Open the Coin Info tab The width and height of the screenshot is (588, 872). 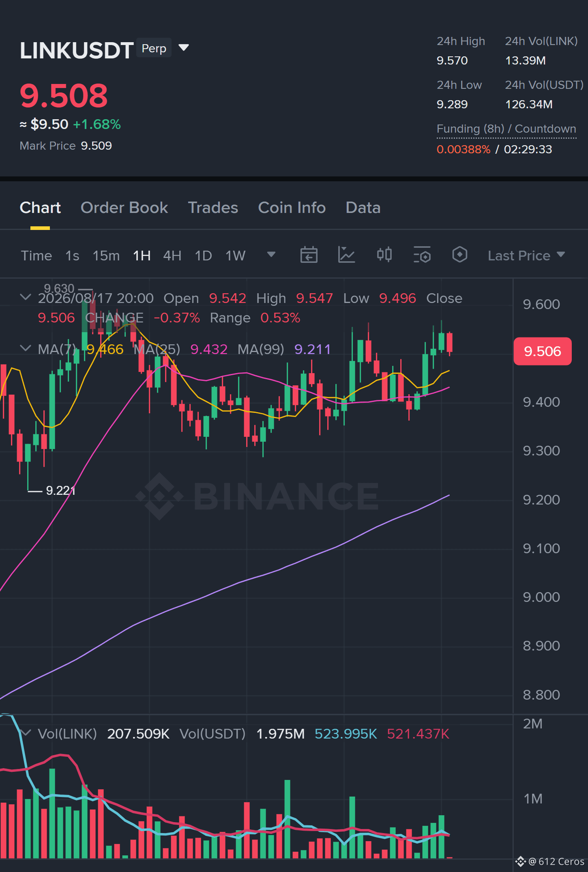pos(292,208)
